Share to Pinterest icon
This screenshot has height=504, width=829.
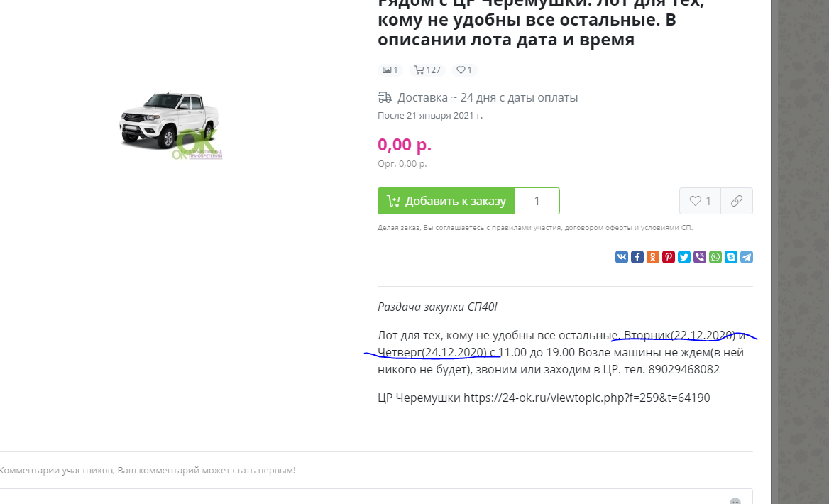pos(669,257)
